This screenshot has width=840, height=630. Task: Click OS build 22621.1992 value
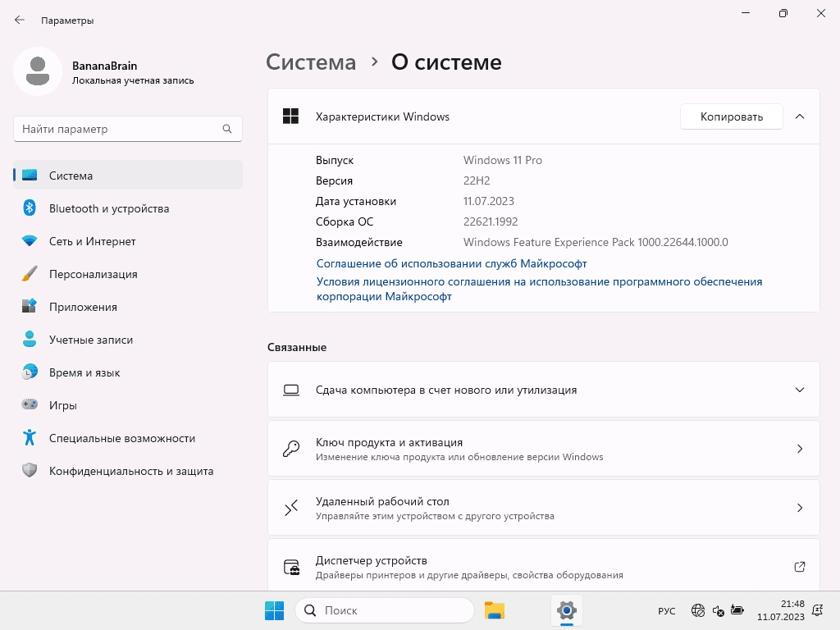coord(491,221)
